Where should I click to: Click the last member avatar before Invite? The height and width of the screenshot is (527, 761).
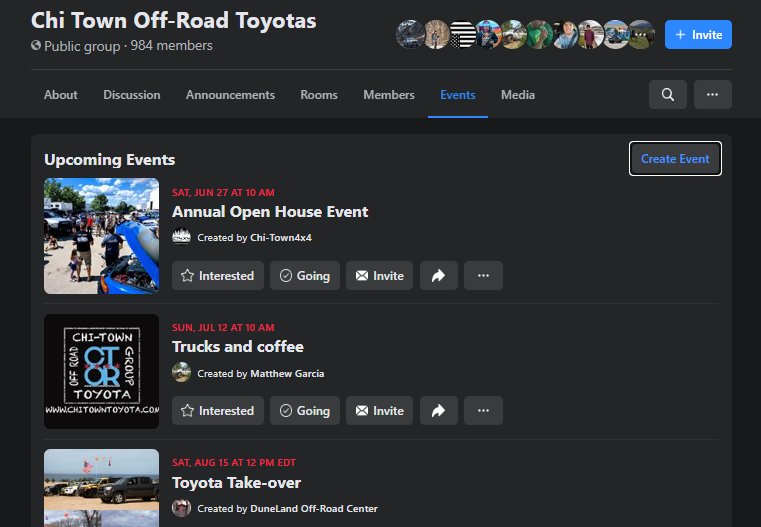(641, 34)
